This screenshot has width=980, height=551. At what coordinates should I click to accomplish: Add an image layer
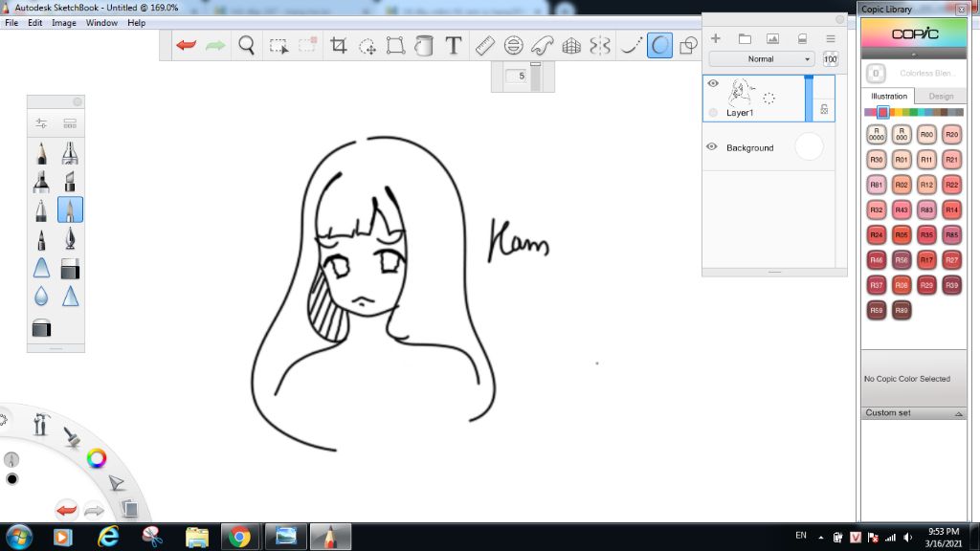click(x=773, y=38)
